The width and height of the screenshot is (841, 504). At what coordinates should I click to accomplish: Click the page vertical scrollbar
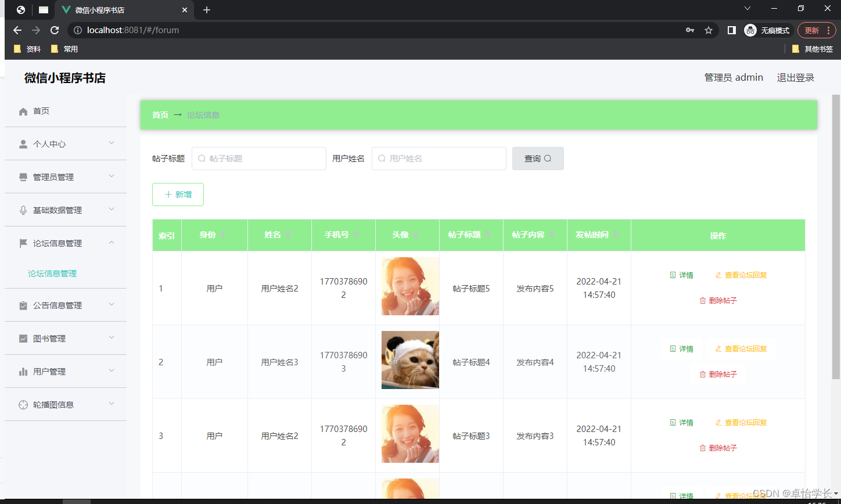pos(836,236)
